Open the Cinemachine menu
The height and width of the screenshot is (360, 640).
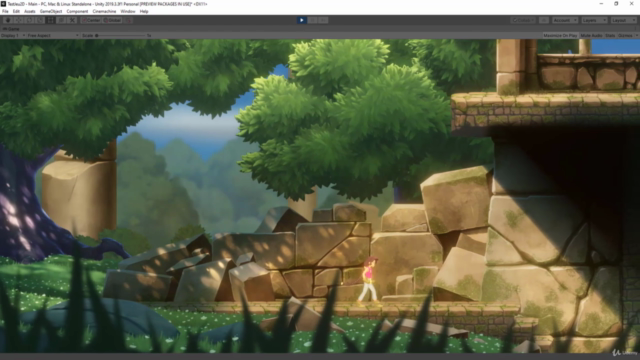(x=104, y=11)
